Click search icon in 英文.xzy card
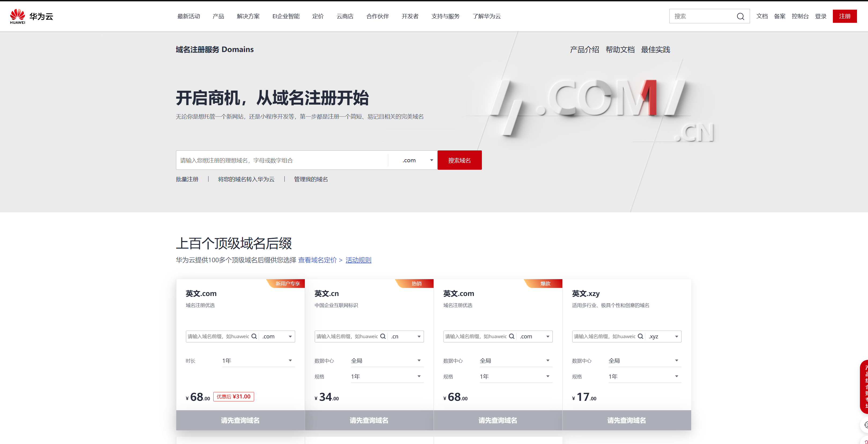This screenshot has width=868, height=444. coord(640,336)
